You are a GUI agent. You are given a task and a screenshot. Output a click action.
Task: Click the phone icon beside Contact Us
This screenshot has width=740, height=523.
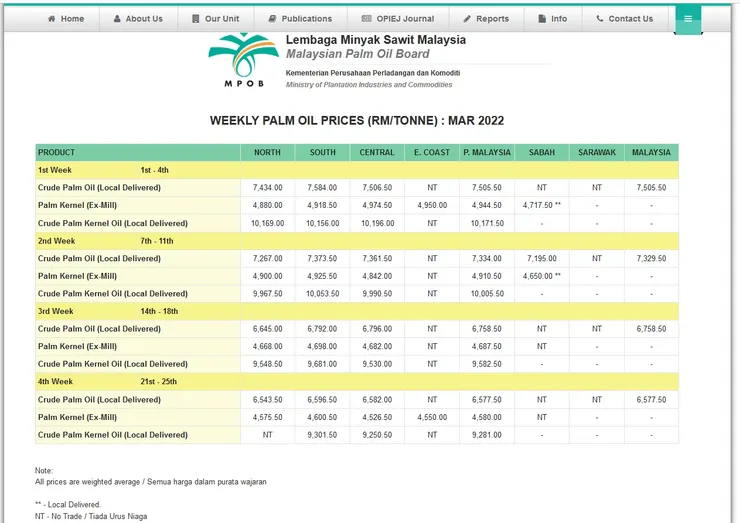[x=600, y=19]
